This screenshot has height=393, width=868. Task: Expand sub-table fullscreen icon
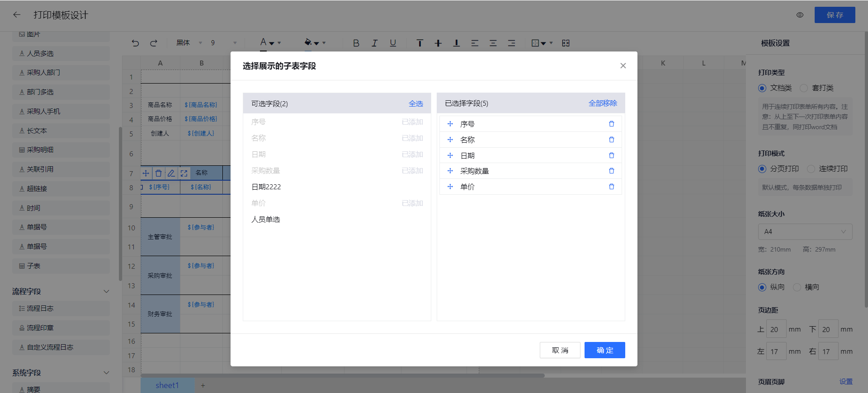click(x=184, y=173)
